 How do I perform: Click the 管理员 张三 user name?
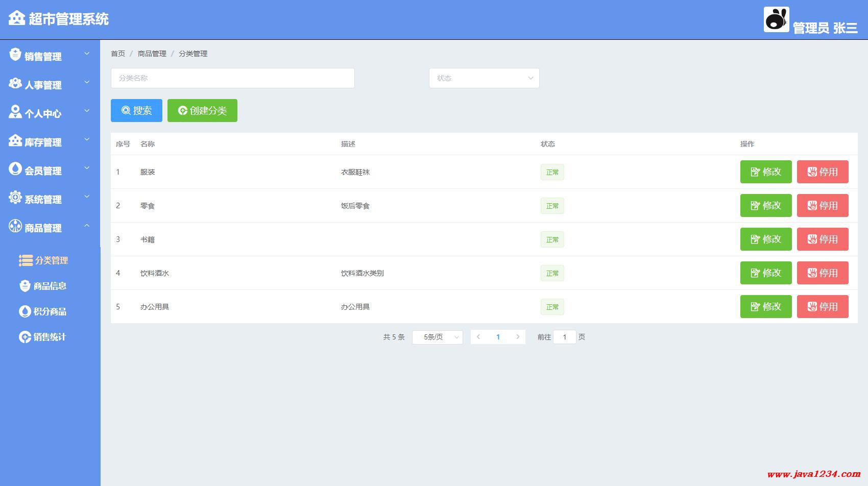click(825, 28)
